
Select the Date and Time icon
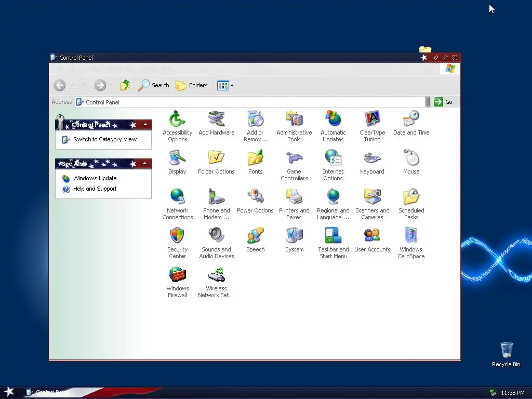[x=411, y=123]
